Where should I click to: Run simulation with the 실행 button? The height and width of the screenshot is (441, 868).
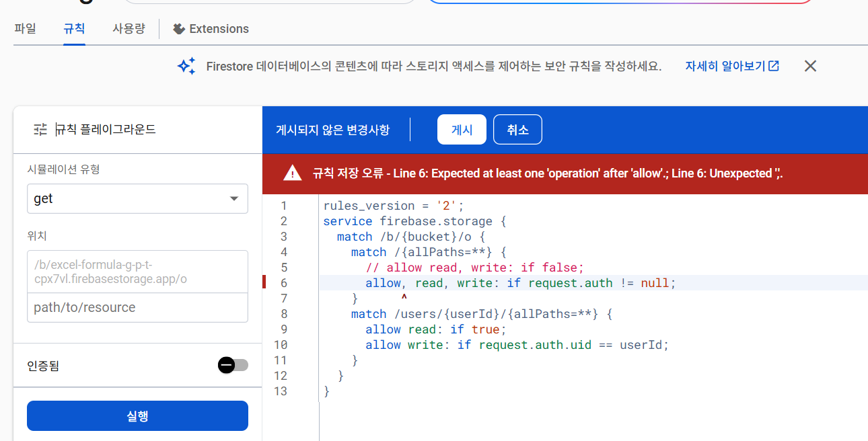[137, 416]
